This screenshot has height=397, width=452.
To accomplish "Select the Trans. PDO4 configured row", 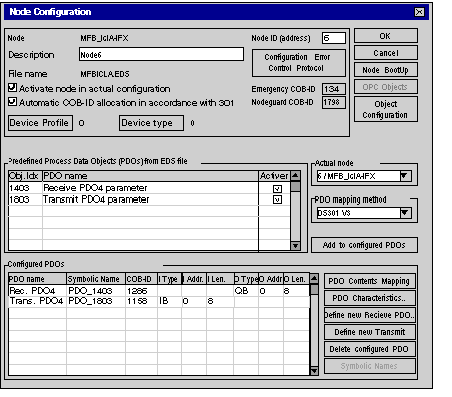I will click(159, 301).
